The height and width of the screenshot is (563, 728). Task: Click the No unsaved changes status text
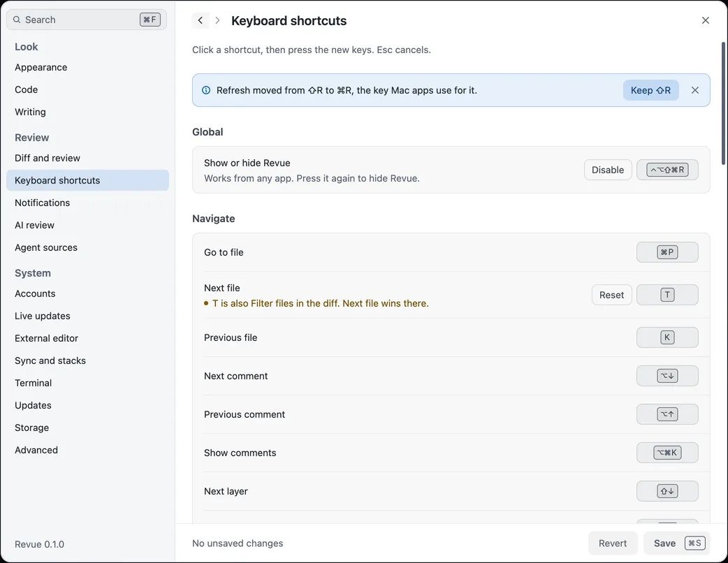(x=238, y=543)
